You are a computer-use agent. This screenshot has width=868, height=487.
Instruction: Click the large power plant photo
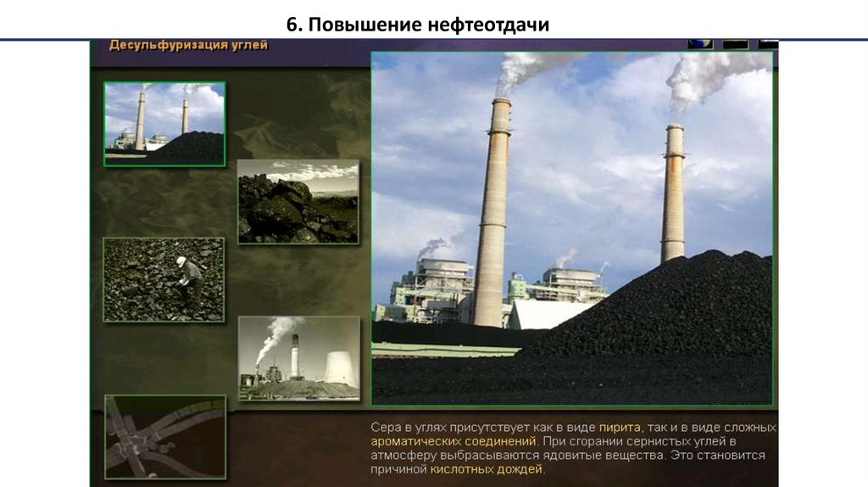[x=572, y=229]
